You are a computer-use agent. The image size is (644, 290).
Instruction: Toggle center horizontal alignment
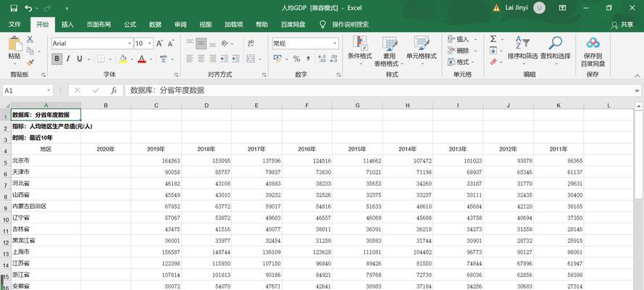[x=201, y=59]
